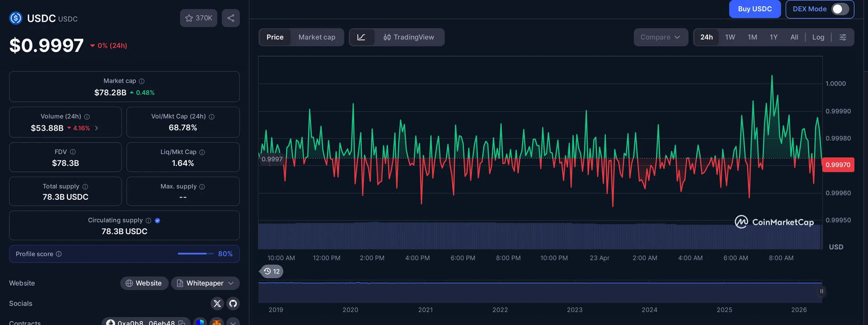868x325 pixels.
Task: Toggle DEX Mode switch
Action: 840,9
